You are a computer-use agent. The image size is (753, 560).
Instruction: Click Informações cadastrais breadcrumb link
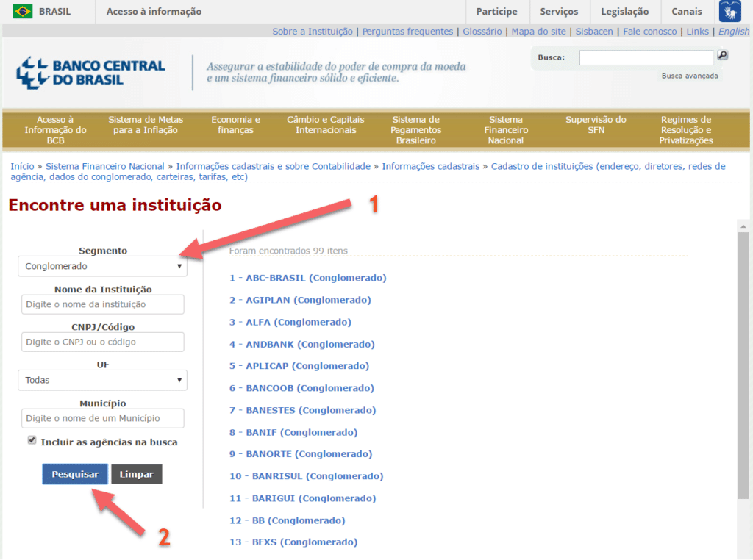pyautogui.click(x=430, y=166)
